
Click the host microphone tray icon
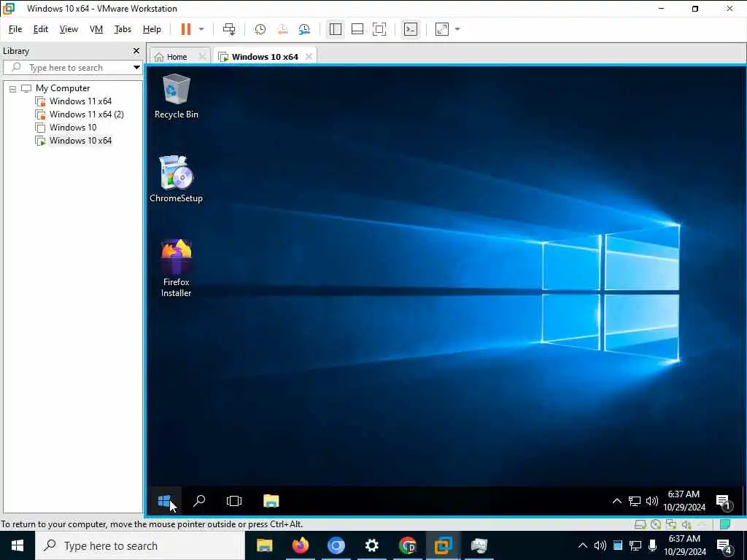[x=653, y=545]
